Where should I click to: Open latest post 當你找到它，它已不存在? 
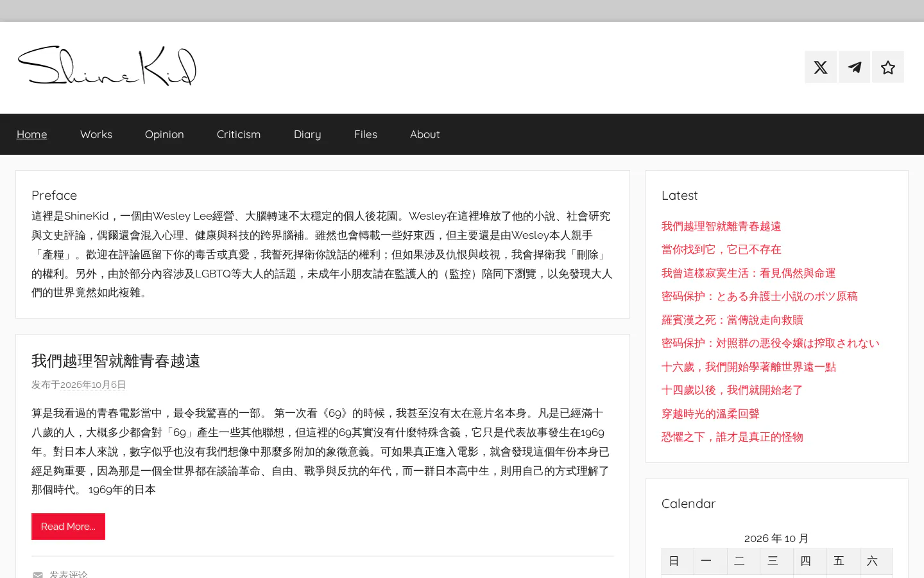click(x=721, y=249)
